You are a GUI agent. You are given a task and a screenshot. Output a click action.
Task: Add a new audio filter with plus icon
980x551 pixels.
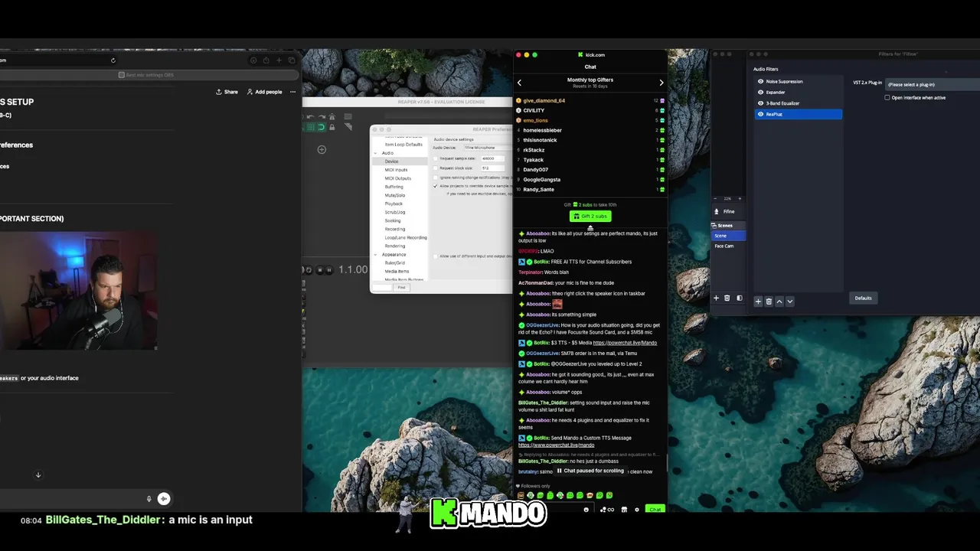758,302
